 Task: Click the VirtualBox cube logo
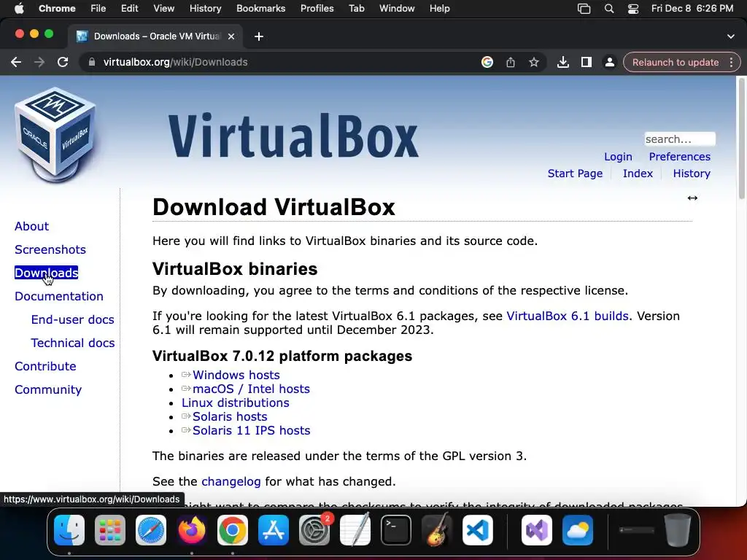(x=55, y=134)
